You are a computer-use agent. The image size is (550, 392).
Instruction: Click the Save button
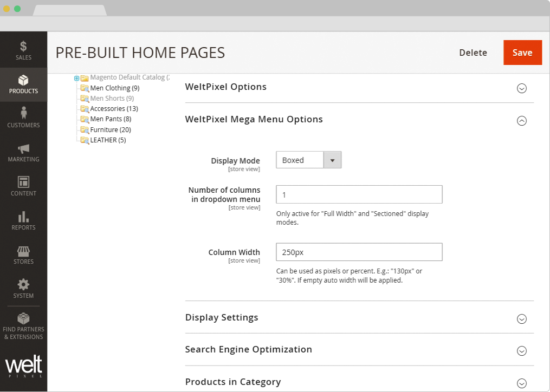522,53
